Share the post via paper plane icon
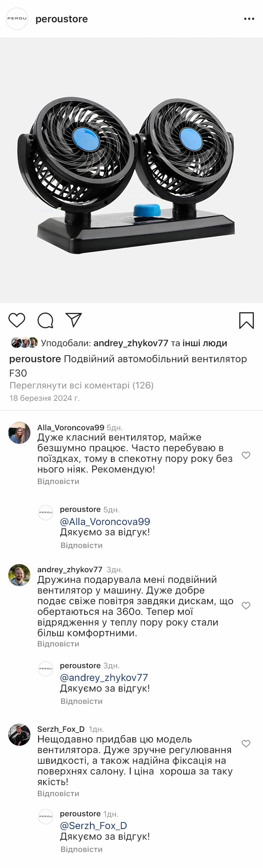This screenshot has width=263, height=868. click(x=74, y=320)
